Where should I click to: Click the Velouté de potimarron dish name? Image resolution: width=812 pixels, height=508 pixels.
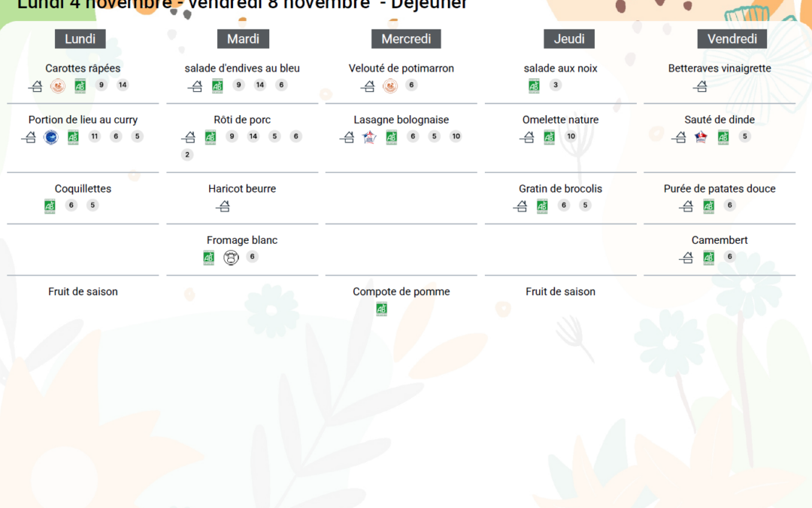coord(401,68)
